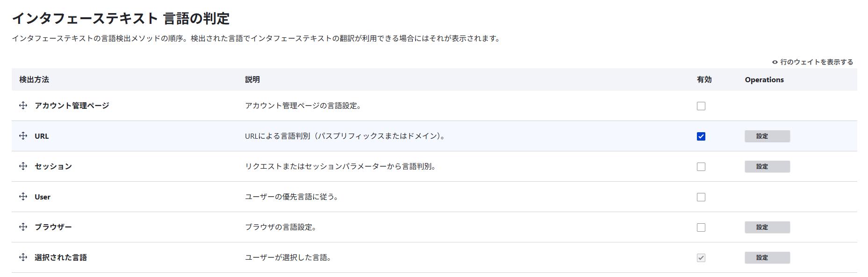Image resolution: width=868 pixels, height=277 pixels.
Task: Open 設定 for 選択された言語
Action: coord(767,258)
